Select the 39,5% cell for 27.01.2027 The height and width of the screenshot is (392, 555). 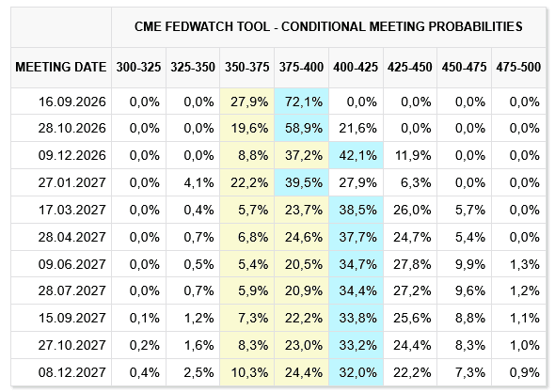pos(302,182)
